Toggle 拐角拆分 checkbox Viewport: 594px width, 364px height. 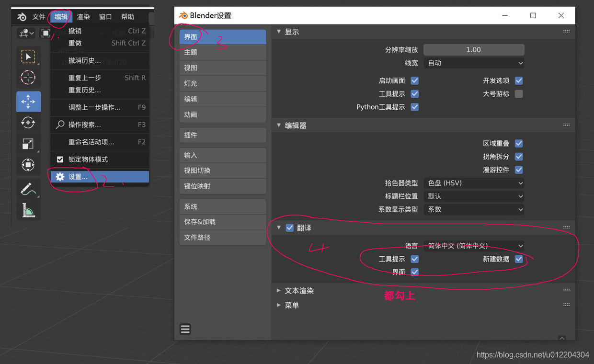(519, 157)
